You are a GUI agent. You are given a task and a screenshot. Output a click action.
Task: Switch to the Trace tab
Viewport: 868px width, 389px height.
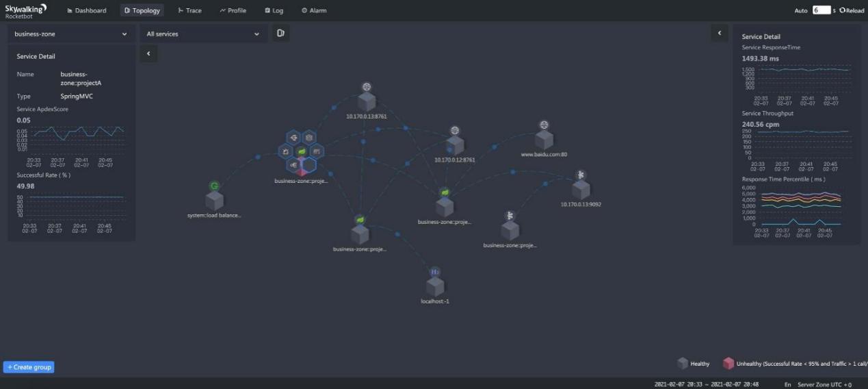[x=189, y=10]
